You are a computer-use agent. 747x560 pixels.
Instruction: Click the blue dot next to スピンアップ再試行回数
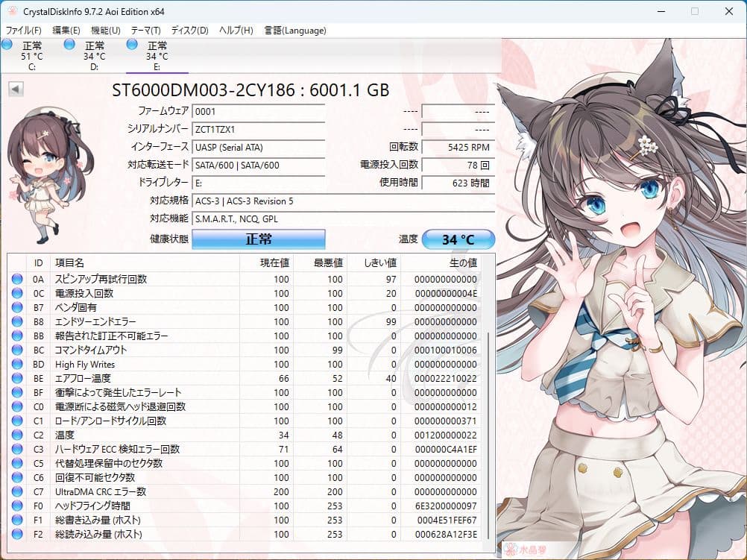click(16, 279)
